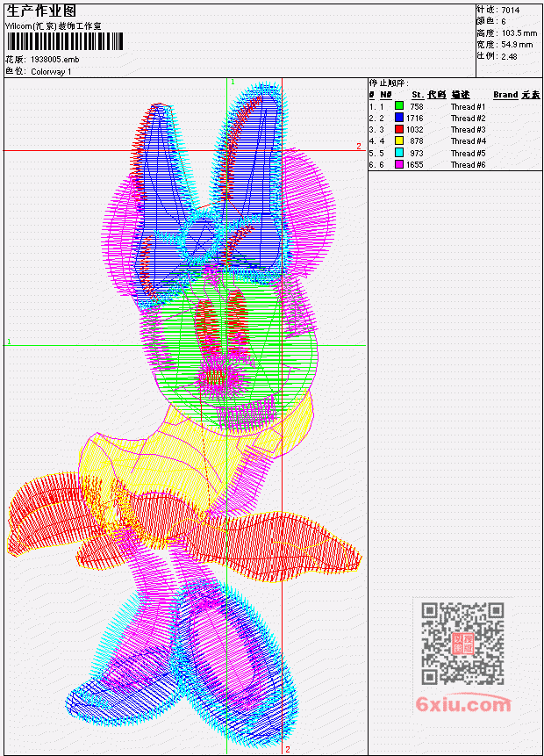This screenshot has height=756, width=544.
Task: Click the stitch count value '1716'
Action: click(x=415, y=119)
